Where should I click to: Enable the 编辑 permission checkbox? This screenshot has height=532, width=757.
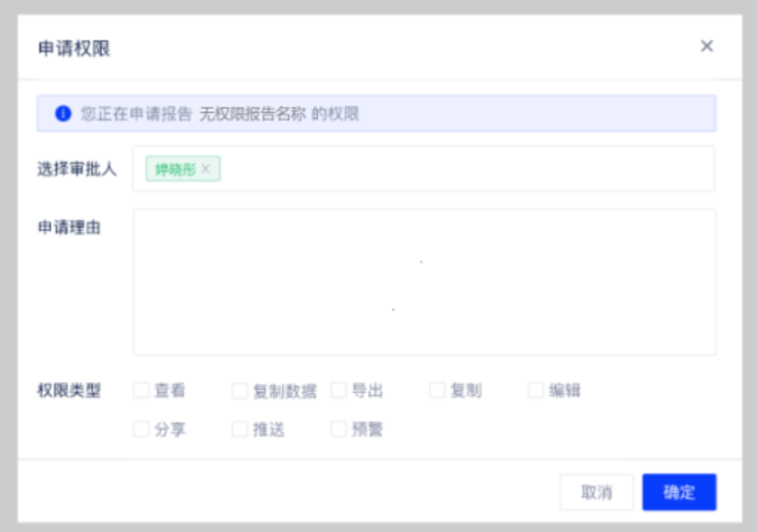(x=536, y=391)
